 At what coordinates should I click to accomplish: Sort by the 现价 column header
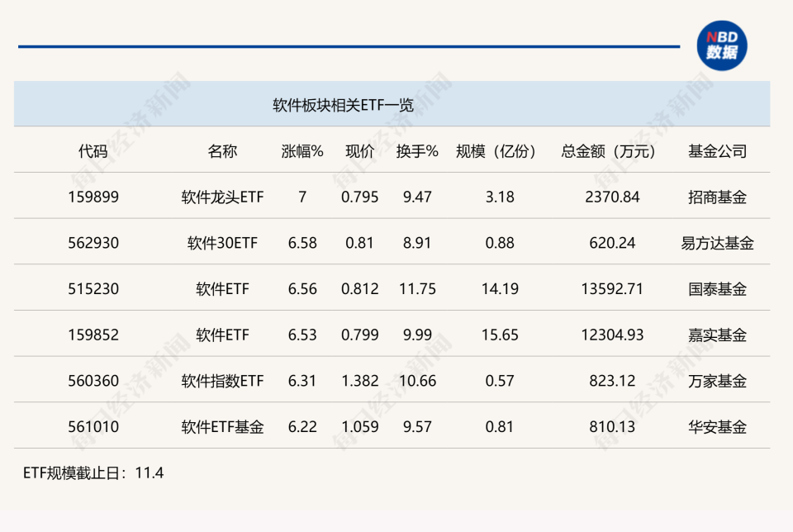pyautogui.click(x=361, y=151)
